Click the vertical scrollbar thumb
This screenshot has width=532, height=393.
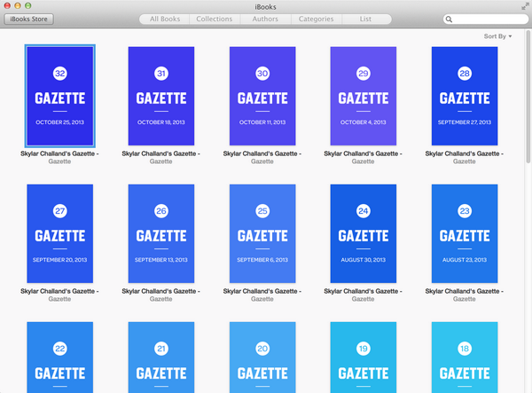[x=528, y=96]
